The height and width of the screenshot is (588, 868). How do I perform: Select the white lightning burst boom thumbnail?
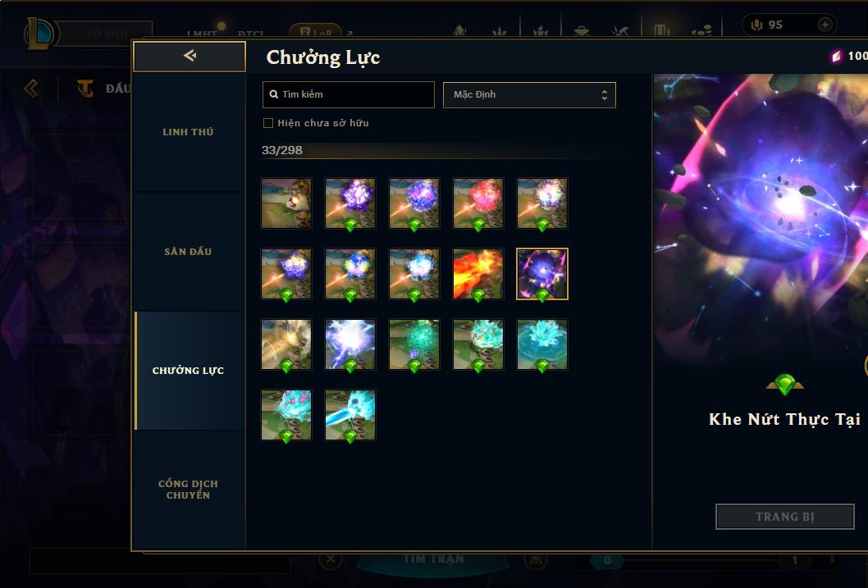(349, 344)
